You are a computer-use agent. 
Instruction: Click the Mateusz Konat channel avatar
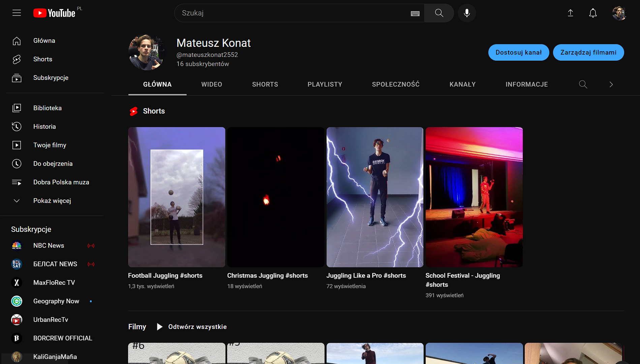[146, 53]
